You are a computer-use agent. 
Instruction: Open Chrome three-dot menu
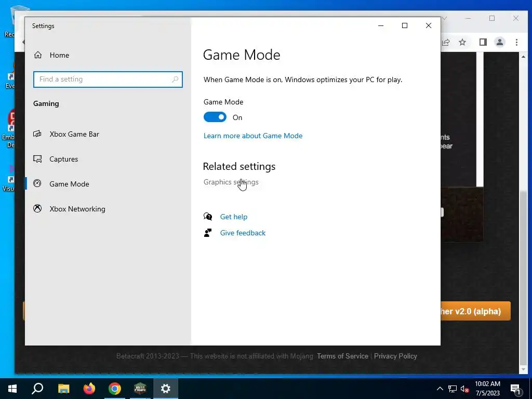coord(516,42)
